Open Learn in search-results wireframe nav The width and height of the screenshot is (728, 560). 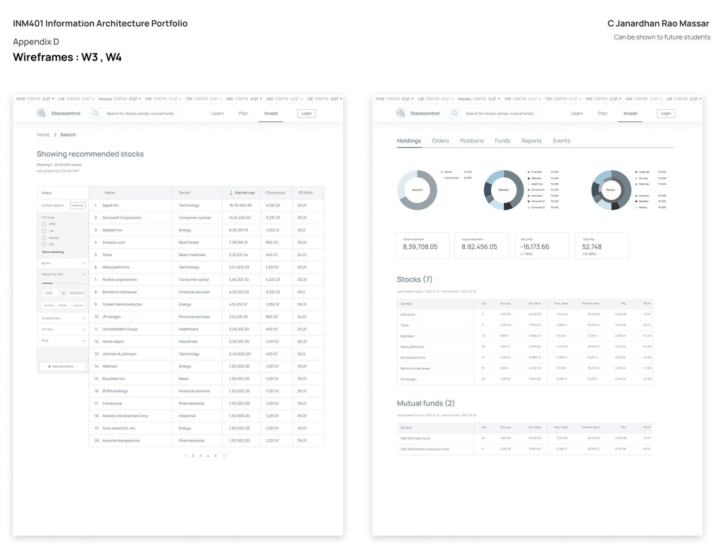click(x=217, y=113)
